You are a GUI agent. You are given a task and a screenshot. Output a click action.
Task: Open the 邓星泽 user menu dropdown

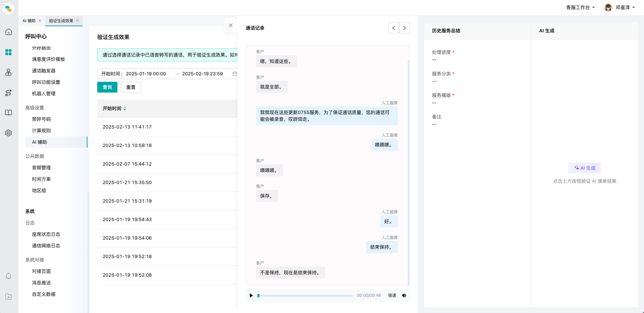tap(625, 7)
